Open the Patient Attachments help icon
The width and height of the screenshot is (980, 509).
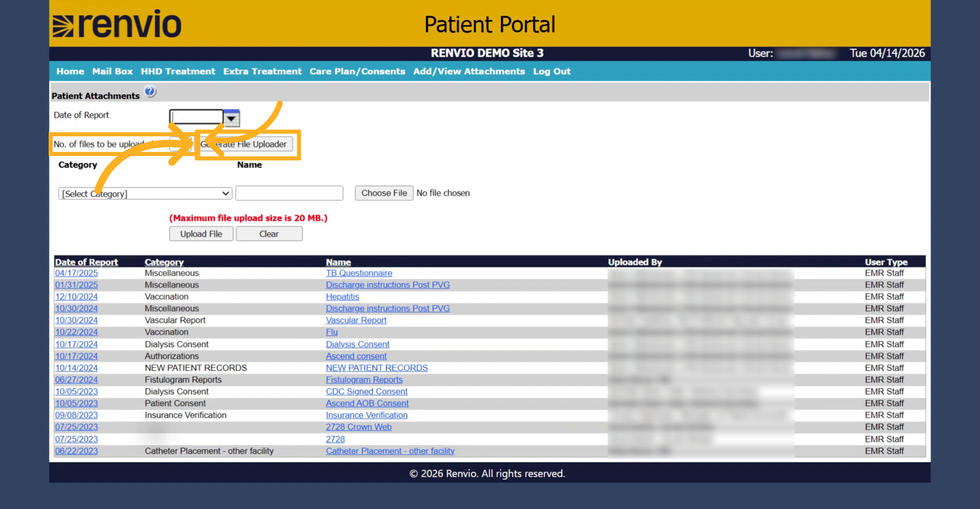150,91
